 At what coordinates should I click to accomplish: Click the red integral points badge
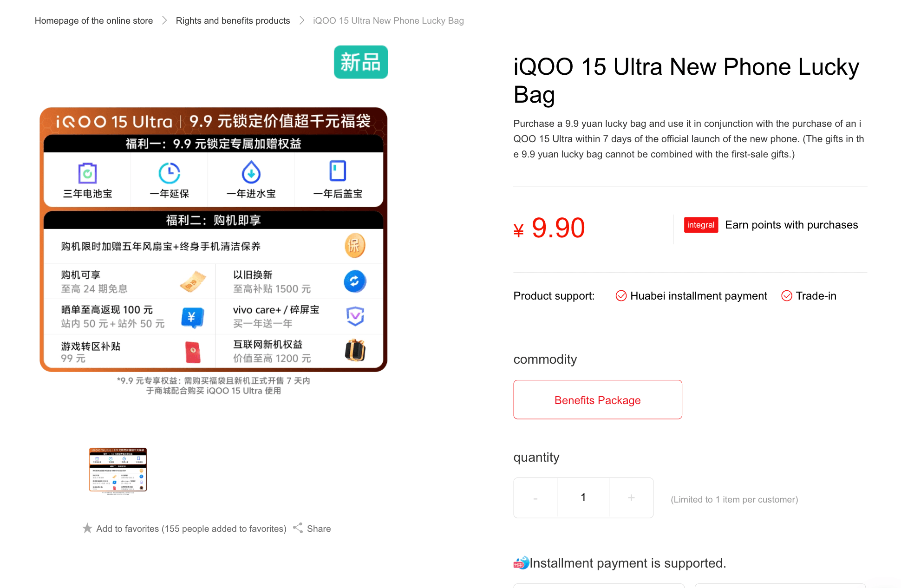coord(701,225)
